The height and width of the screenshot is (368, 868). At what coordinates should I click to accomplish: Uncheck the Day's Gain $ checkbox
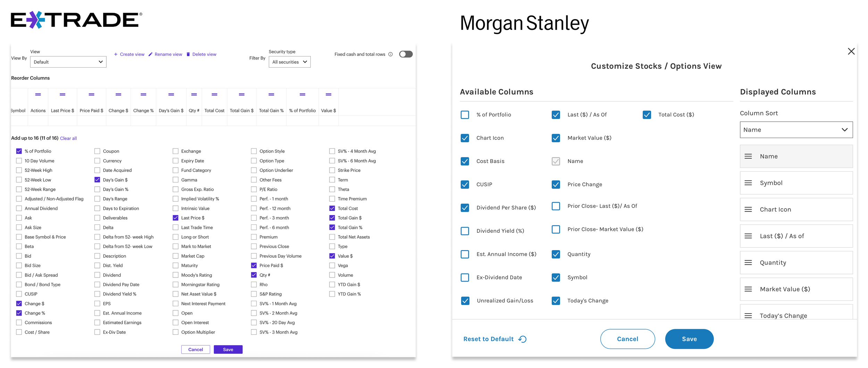pyautogui.click(x=97, y=180)
